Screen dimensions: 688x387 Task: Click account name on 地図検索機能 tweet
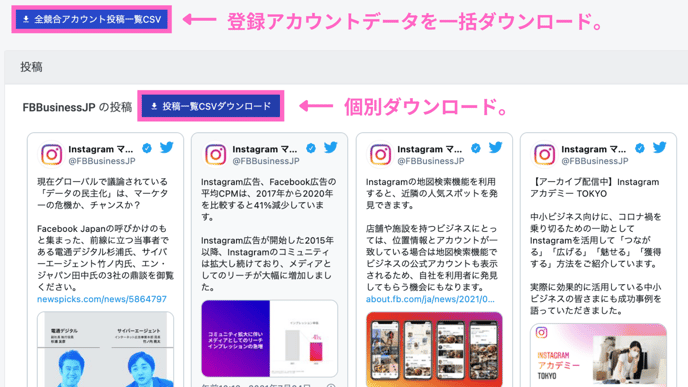[429, 149]
